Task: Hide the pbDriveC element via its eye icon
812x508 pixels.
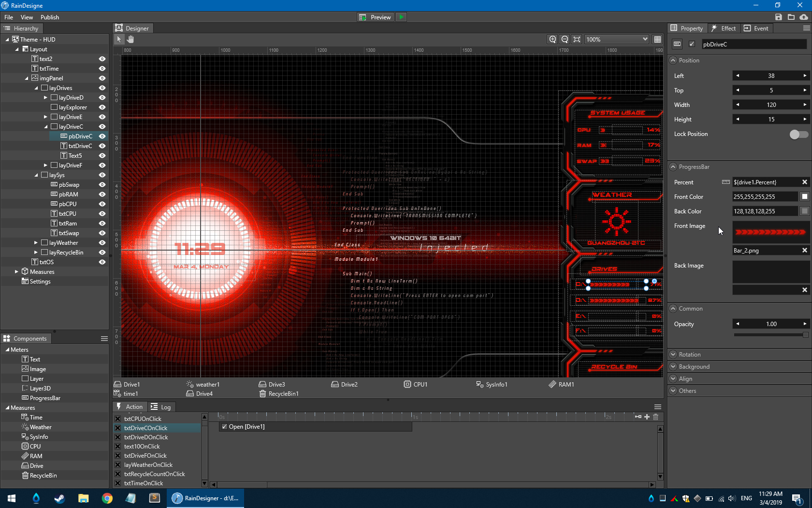Action: click(x=102, y=136)
